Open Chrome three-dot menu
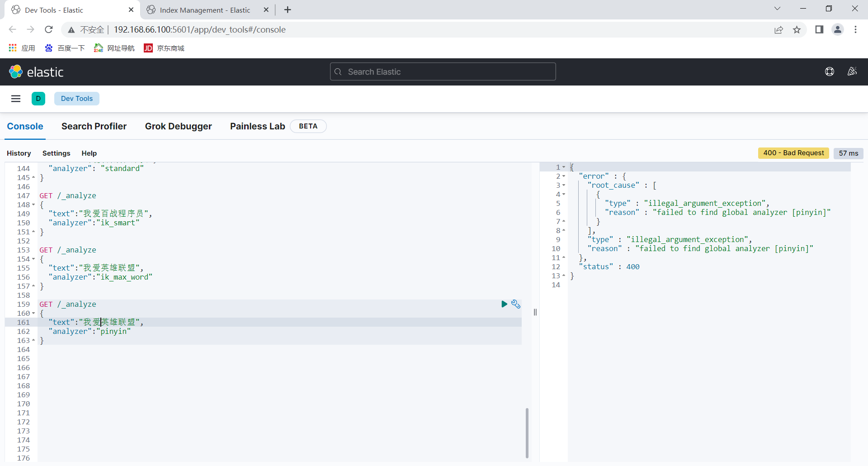Screen dimensions: 868x466 (855, 29)
